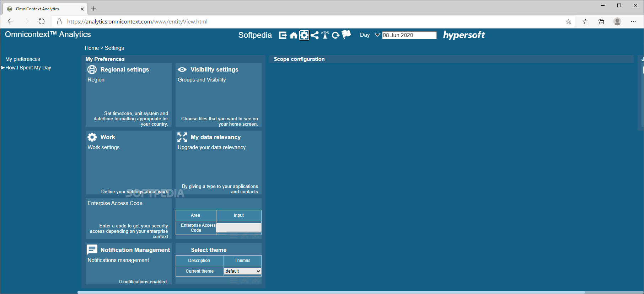
Task: Click the expand arrows icon on My data relevancy
Action: click(182, 137)
